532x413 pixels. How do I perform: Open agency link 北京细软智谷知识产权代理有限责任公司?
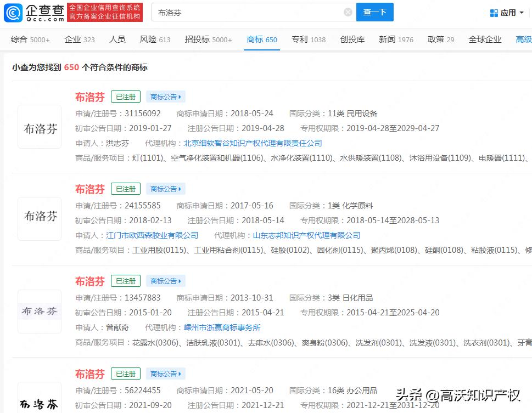coord(253,143)
